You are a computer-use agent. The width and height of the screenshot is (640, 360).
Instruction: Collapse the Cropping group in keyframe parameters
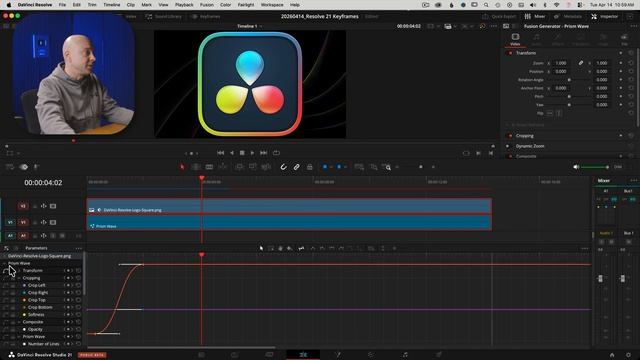[19, 278]
